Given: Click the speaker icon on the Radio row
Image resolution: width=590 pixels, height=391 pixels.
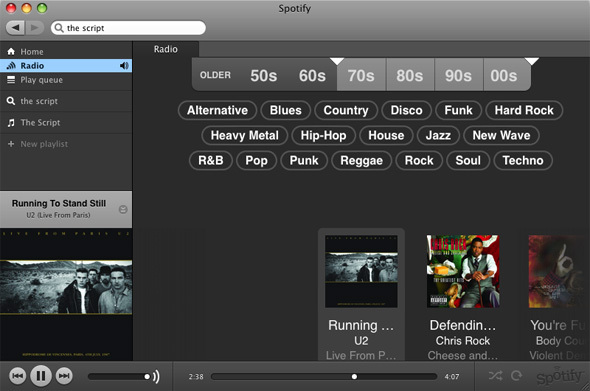Looking at the screenshot, I should 124,66.
